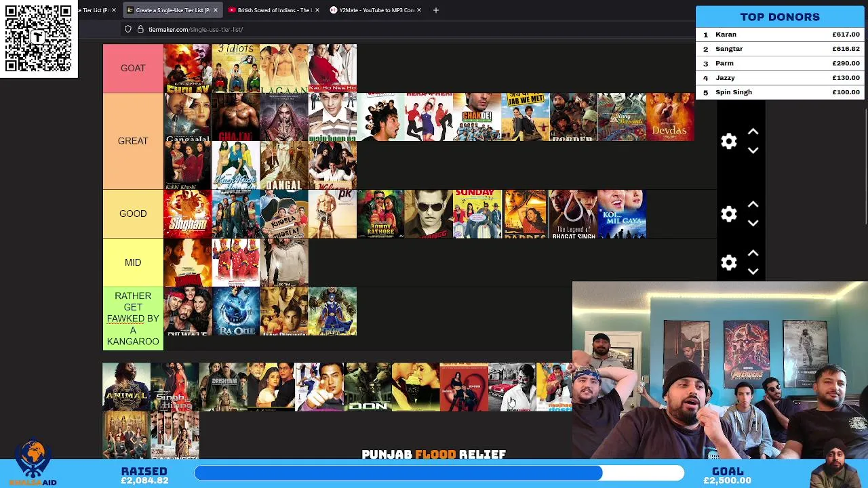
Task: Move the MID tier row up
Action: point(753,253)
